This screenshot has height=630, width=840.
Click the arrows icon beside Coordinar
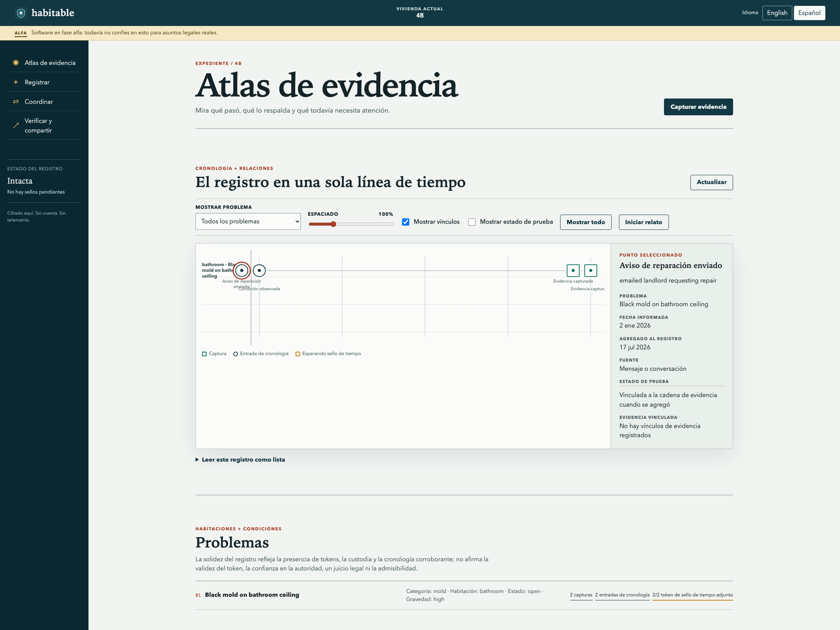(x=16, y=101)
